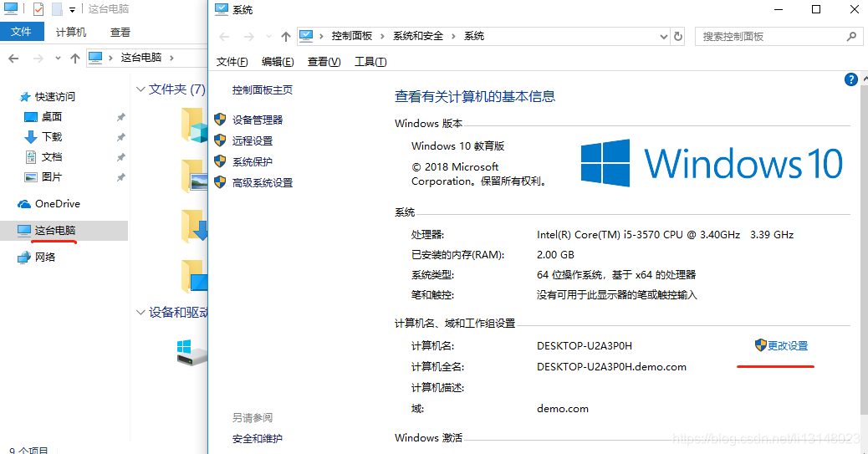Select 网络 in the navigation pane
This screenshot has width=868, height=454.
click(45, 257)
